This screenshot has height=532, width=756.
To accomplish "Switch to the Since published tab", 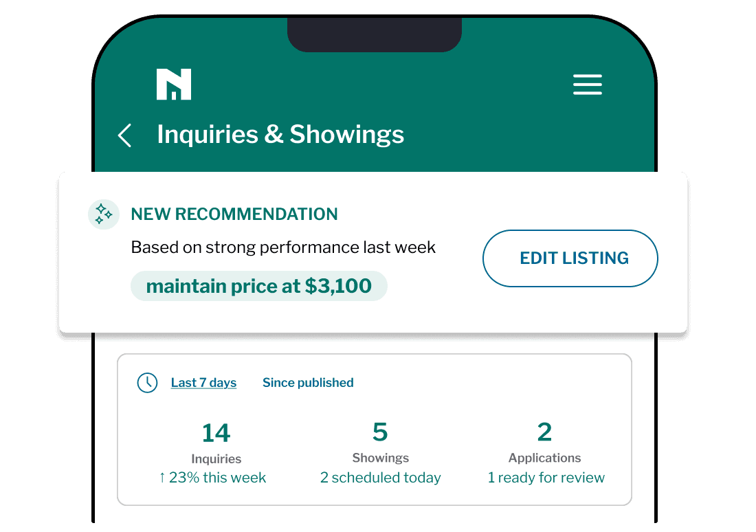I will tap(308, 383).
